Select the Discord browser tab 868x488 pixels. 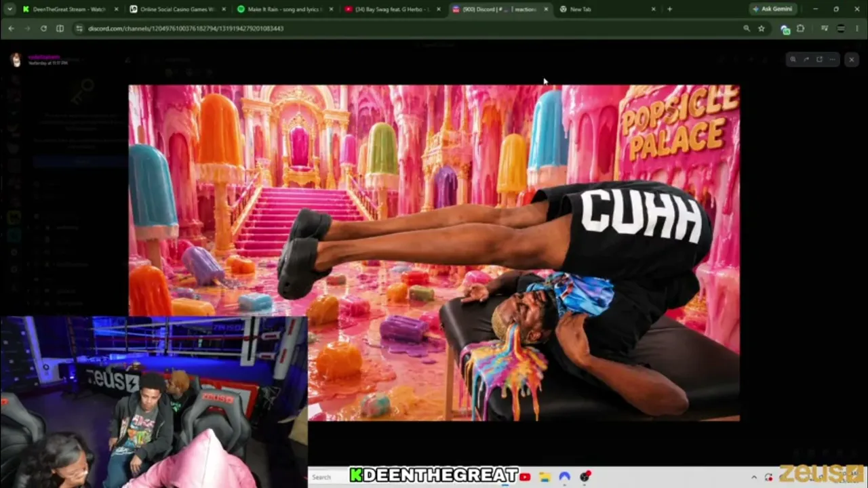500,9
